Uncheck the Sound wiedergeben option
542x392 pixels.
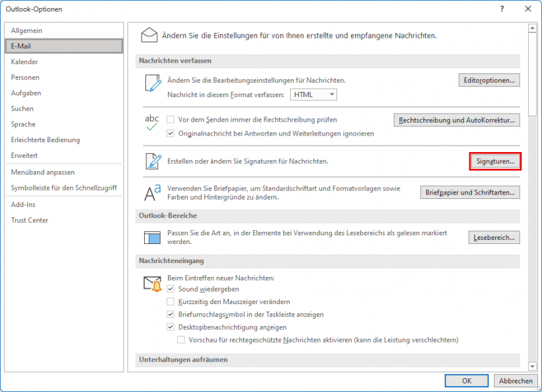coord(171,289)
